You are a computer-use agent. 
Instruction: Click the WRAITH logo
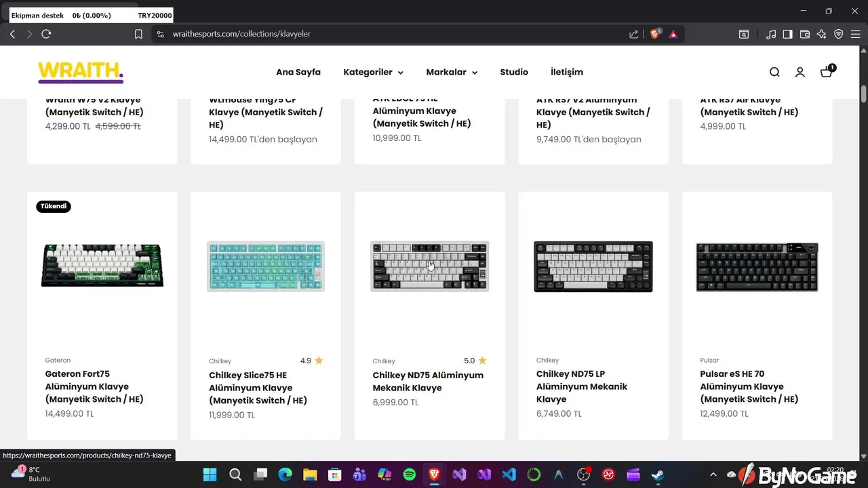(81, 72)
